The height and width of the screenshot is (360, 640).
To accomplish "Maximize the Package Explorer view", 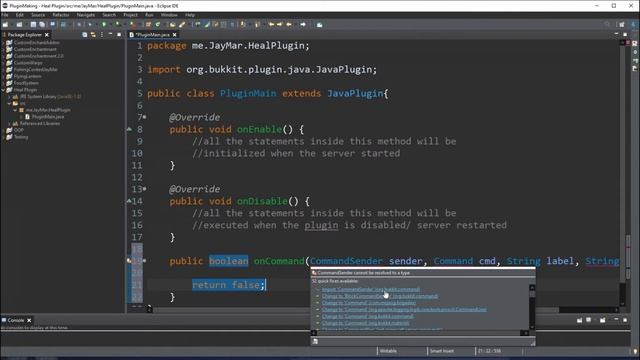I will tap(119, 35).
